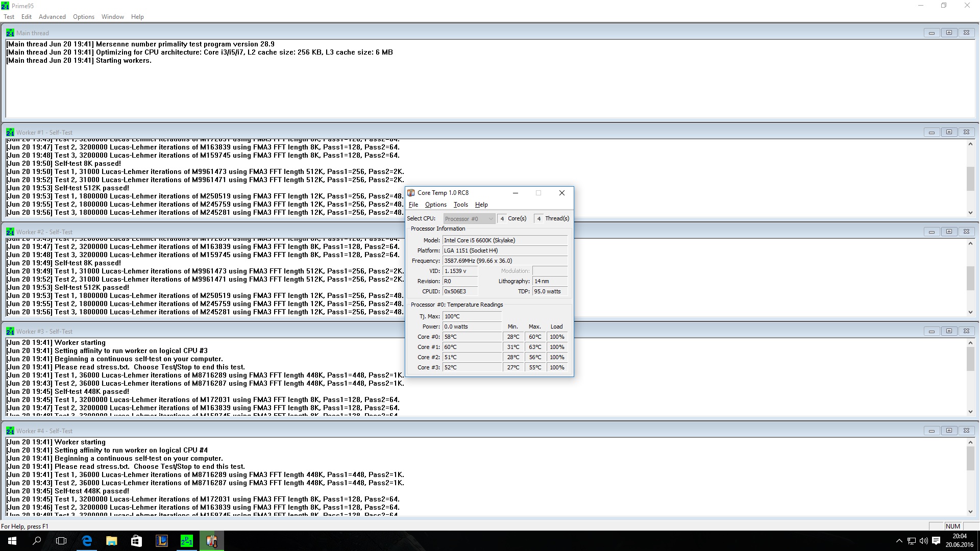This screenshot has height=551, width=980.
Task: Click the Frequency field 3587.69MHz
Action: pyautogui.click(x=505, y=261)
